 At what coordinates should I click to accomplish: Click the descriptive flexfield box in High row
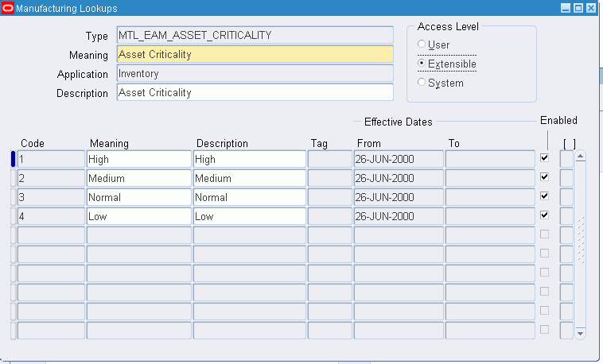[x=566, y=159]
